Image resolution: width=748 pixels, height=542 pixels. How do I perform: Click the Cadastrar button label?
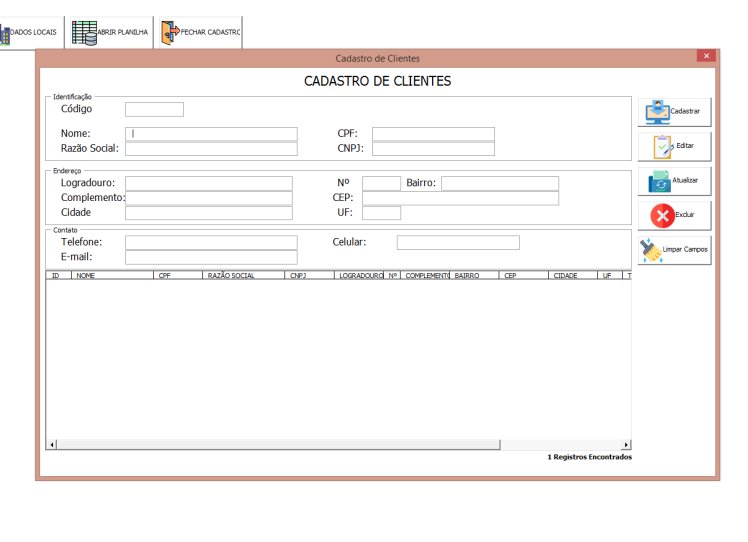coord(685,111)
